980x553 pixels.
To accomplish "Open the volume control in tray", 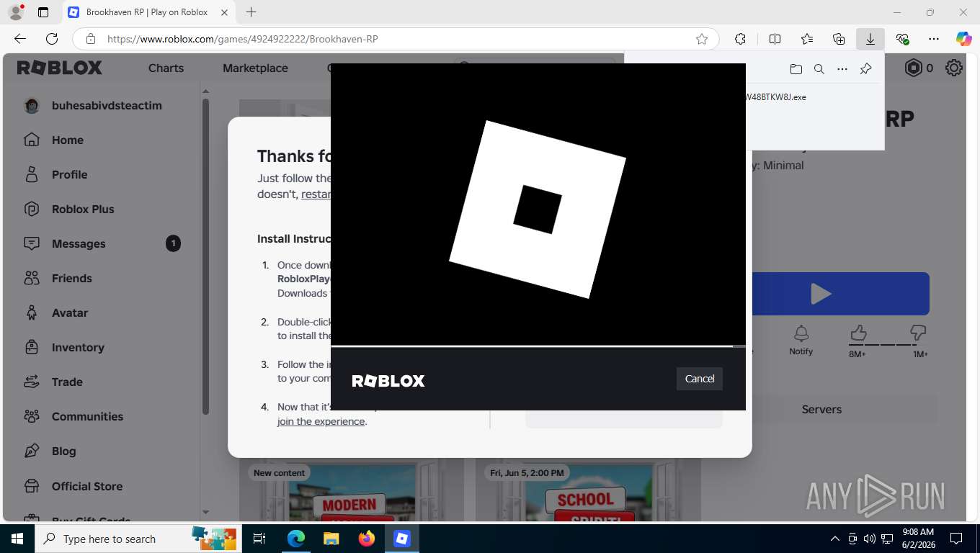I will coord(870,539).
